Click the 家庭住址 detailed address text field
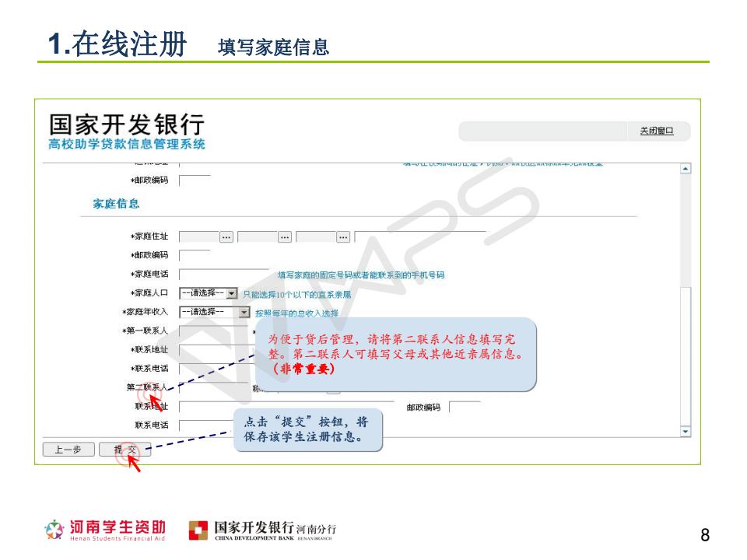Viewport: 747px width, 560px height. 420,237
